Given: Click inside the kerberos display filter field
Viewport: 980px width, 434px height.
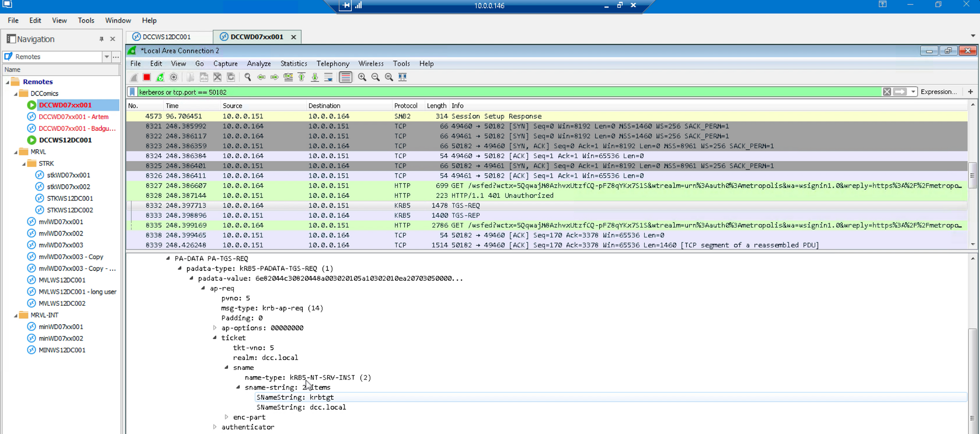Looking at the screenshot, I should coord(510,92).
